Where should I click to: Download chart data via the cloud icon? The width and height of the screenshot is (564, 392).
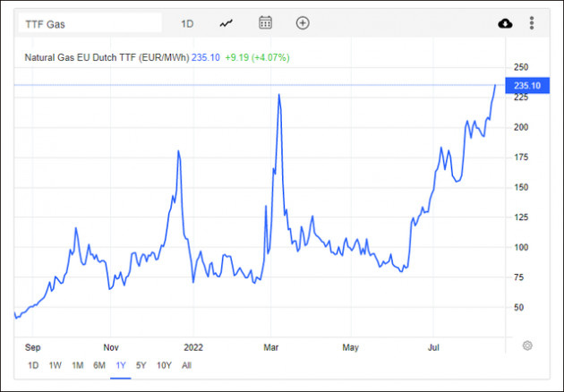(x=505, y=24)
